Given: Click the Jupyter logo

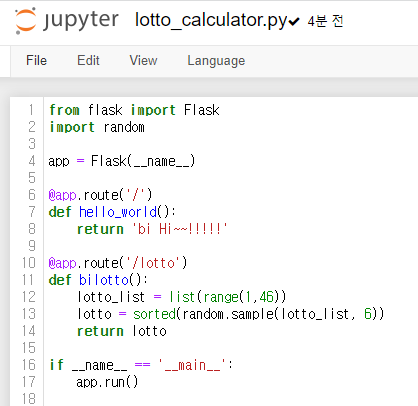Looking at the screenshot, I should [67, 20].
